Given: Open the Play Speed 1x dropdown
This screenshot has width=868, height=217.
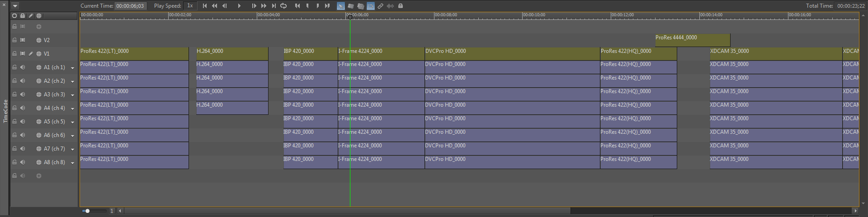Looking at the screenshot, I should click(190, 6).
